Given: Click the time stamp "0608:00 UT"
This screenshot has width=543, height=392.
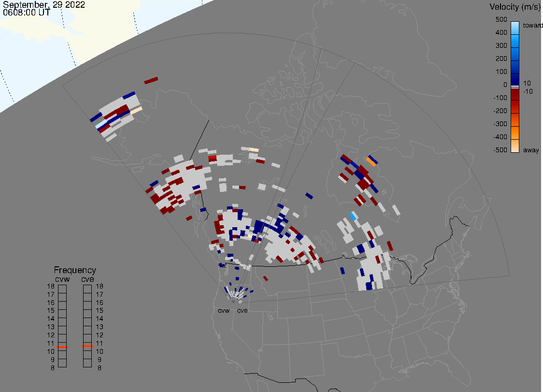Looking at the screenshot, I should click(x=27, y=13).
